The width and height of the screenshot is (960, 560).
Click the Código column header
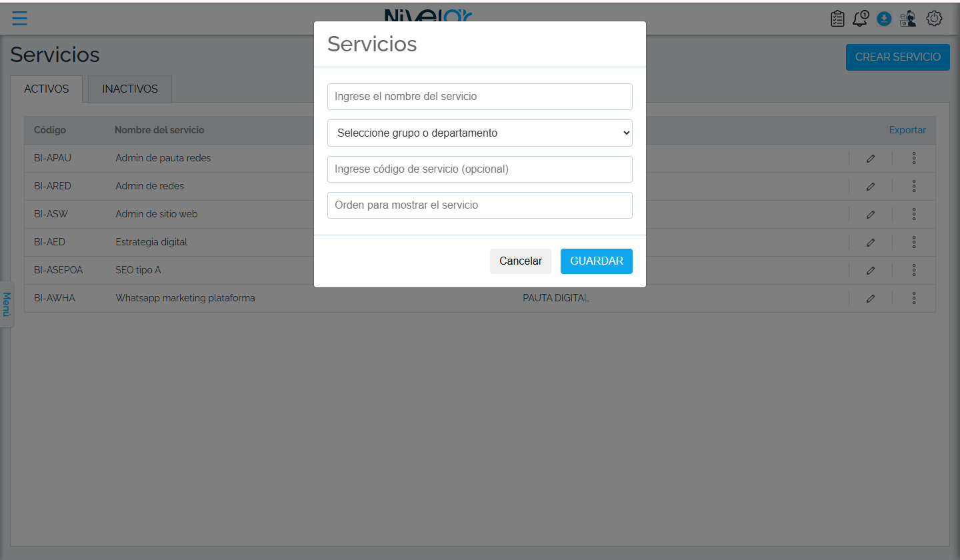[x=50, y=130]
